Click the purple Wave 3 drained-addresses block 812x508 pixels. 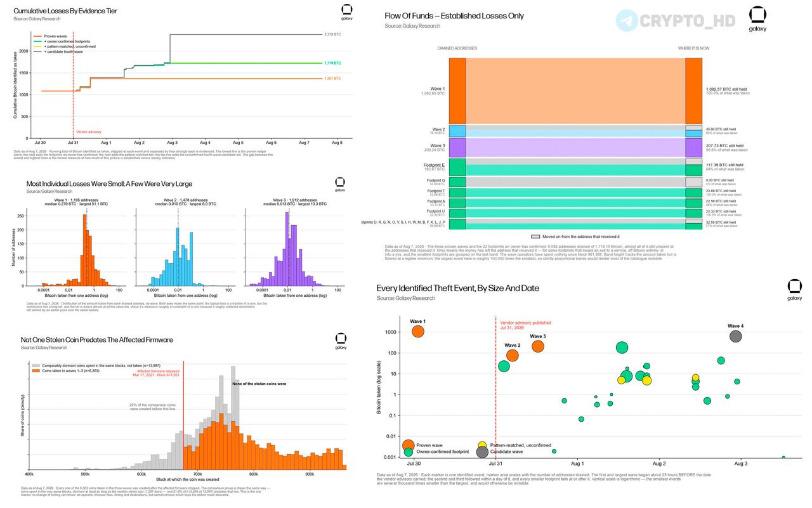[x=457, y=148]
